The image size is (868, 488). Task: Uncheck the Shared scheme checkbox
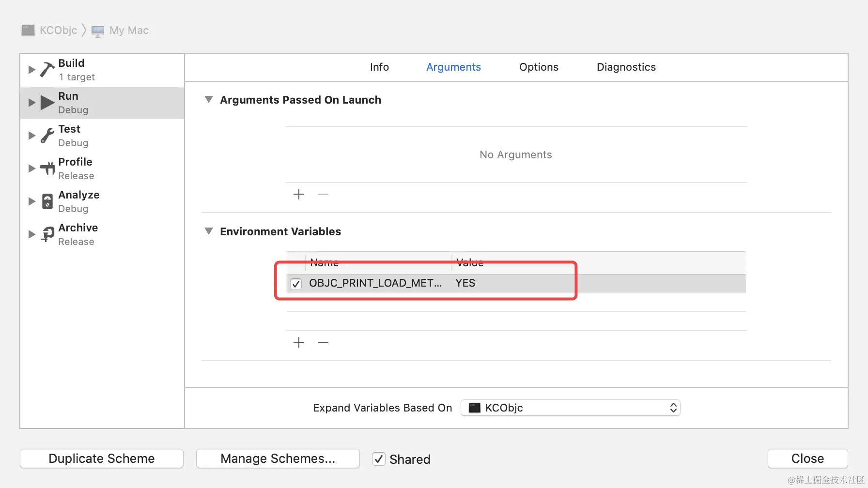[379, 459]
